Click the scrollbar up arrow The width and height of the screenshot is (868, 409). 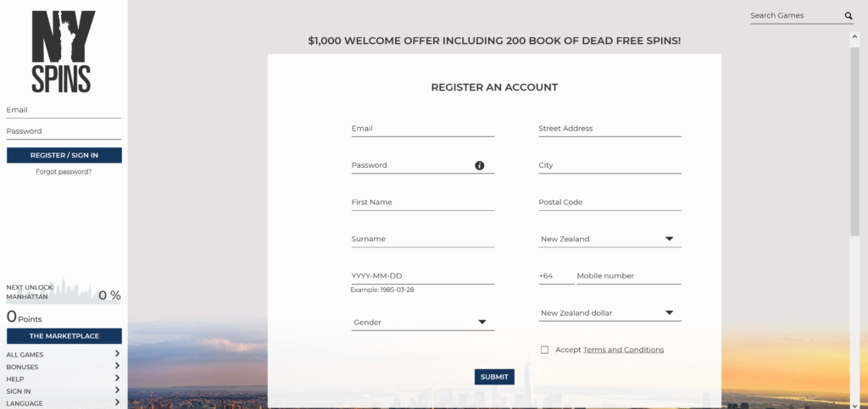pos(854,37)
